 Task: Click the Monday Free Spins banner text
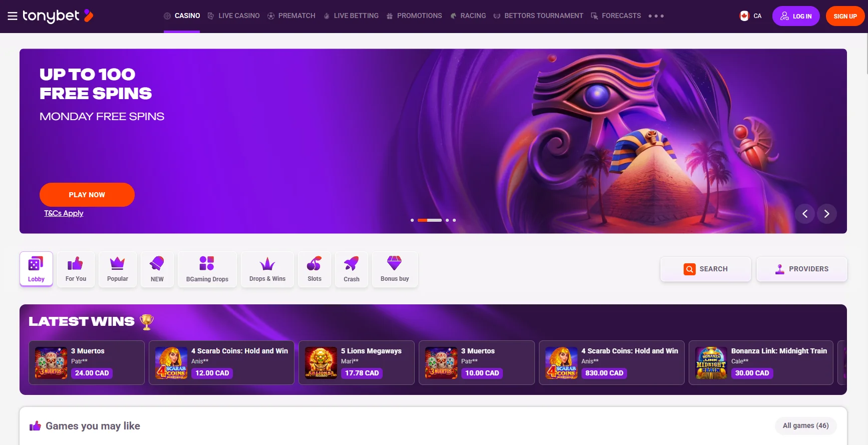pyautogui.click(x=102, y=117)
